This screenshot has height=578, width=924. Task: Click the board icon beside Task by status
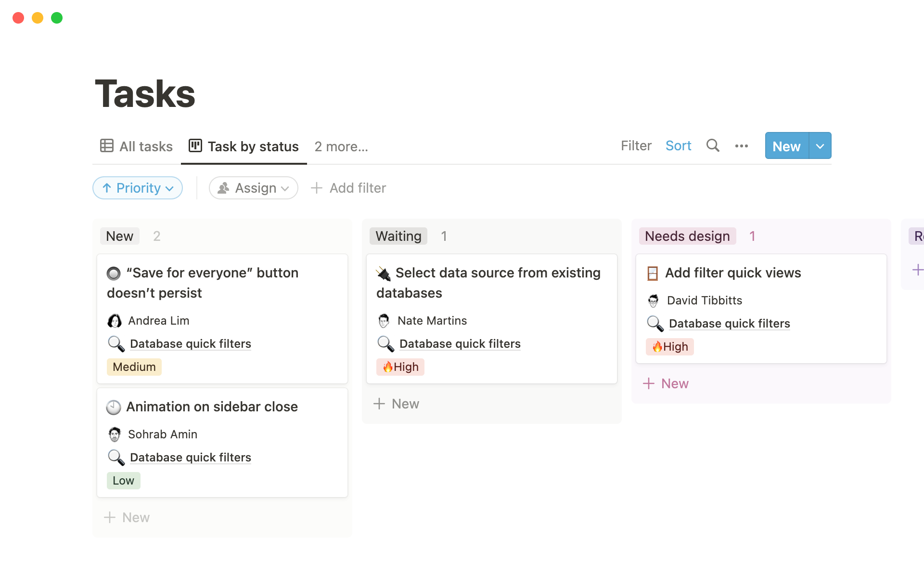tap(195, 145)
